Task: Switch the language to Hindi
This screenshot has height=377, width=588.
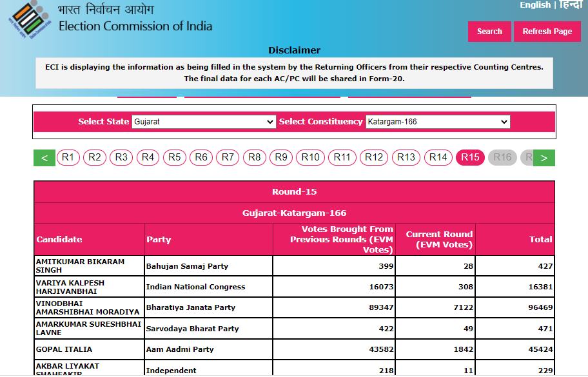Action: [x=571, y=5]
